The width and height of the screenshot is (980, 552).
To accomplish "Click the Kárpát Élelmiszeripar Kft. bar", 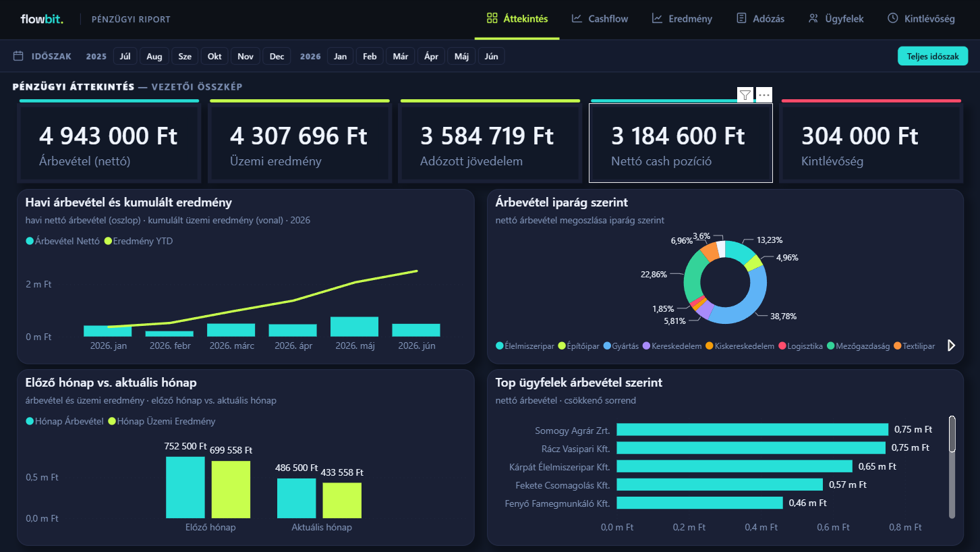I will coord(734,466).
